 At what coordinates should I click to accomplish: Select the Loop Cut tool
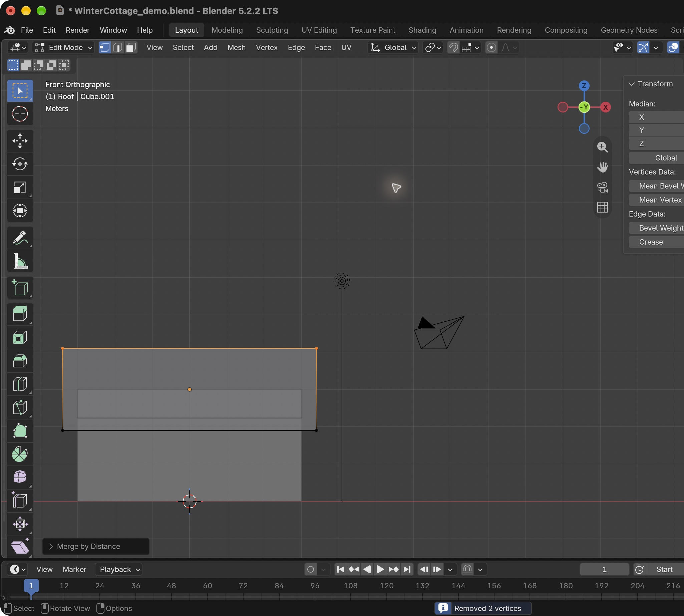coord(20,384)
